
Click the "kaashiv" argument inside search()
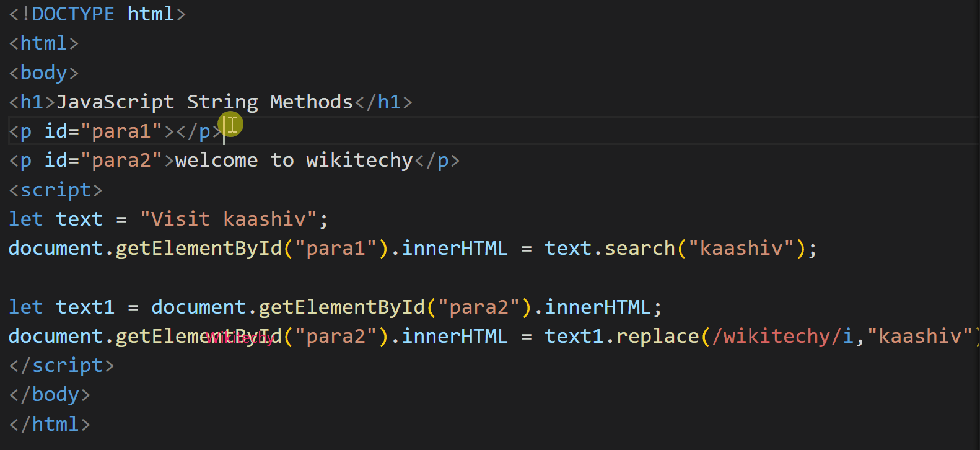(x=742, y=249)
